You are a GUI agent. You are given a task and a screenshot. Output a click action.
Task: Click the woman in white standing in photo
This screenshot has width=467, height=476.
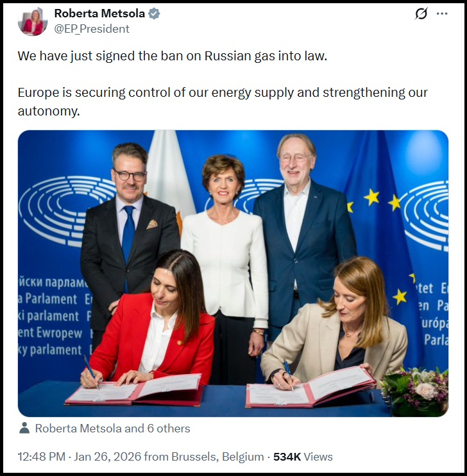pyautogui.click(x=225, y=257)
